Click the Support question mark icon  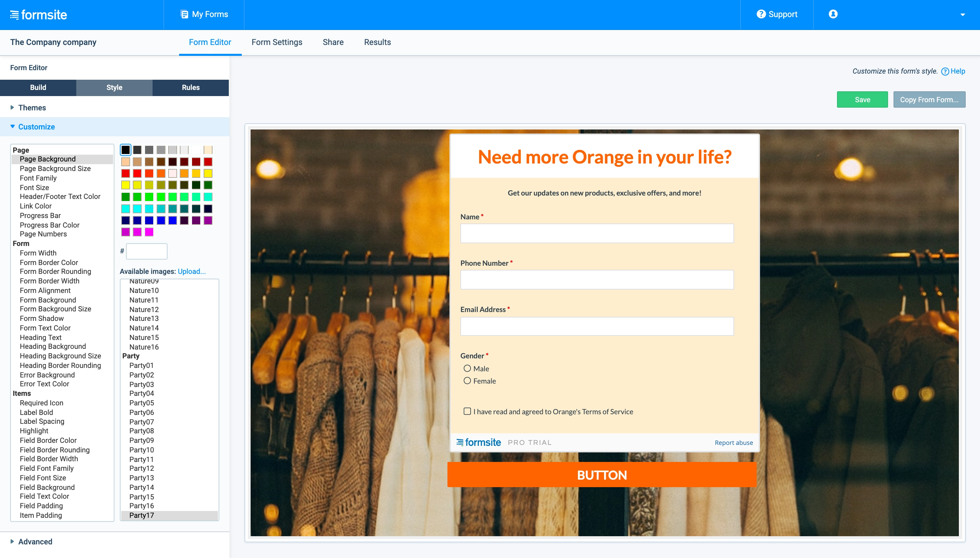762,14
